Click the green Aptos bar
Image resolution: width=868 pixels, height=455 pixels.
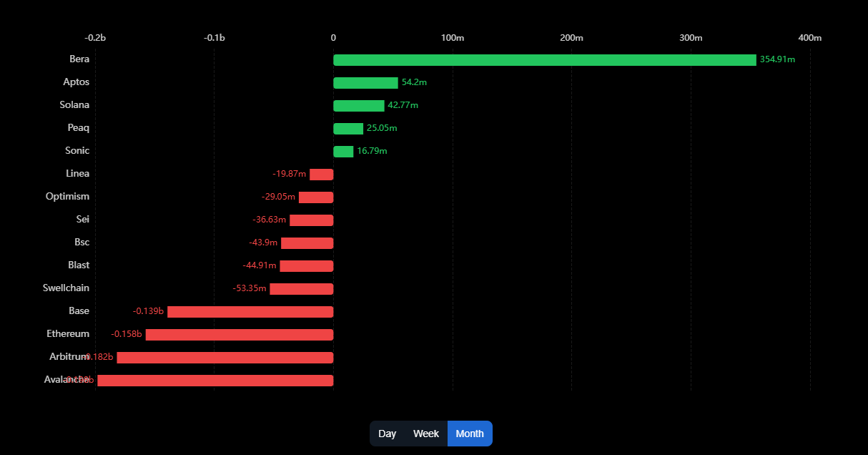[x=365, y=83]
